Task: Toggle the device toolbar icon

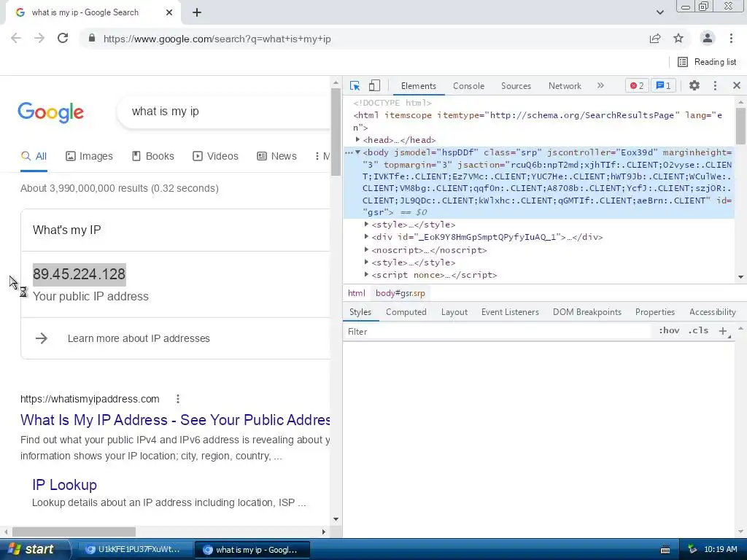Action: coord(374,86)
